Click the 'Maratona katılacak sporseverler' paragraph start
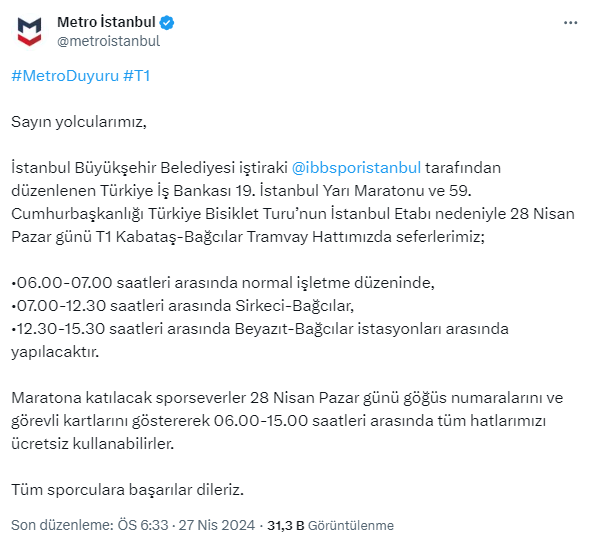 click(129, 398)
